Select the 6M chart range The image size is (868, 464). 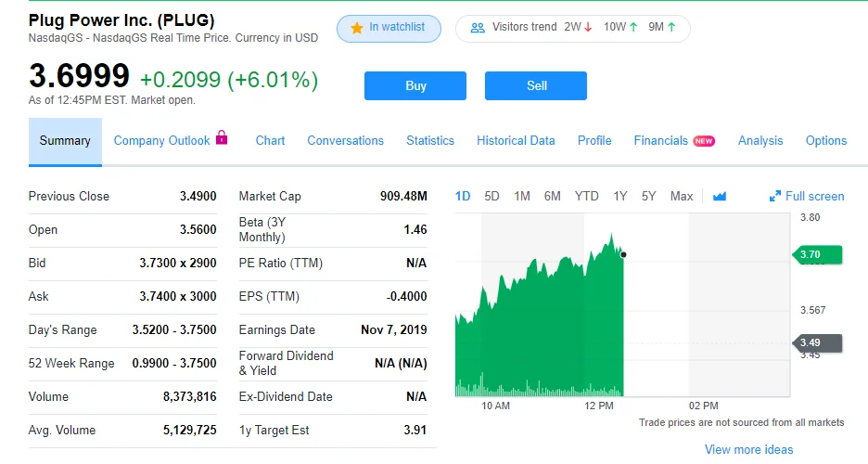[x=553, y=196]
